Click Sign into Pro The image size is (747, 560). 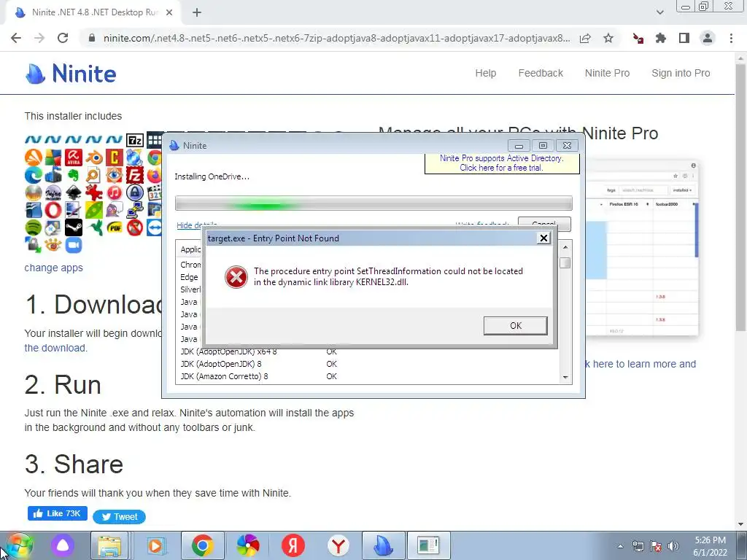click(681, 73)
